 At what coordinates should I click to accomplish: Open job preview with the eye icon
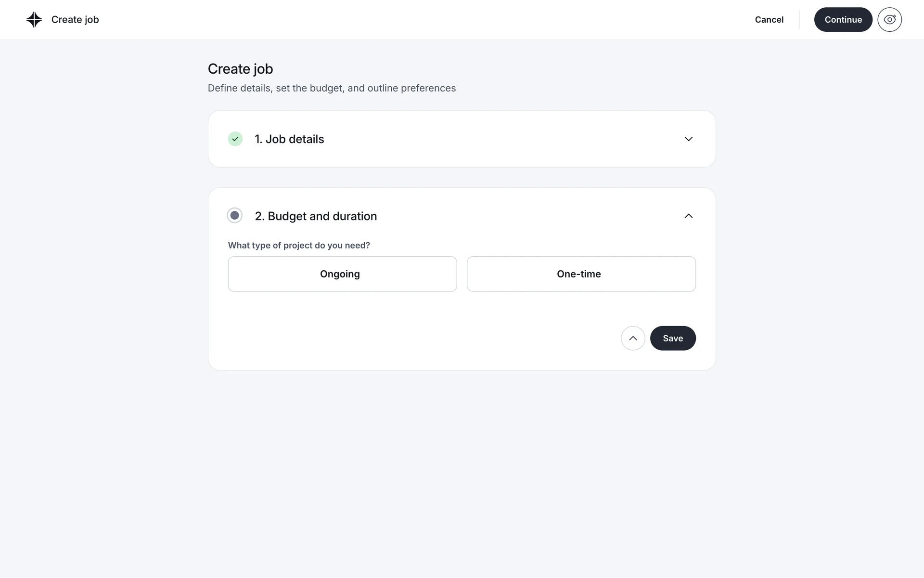coord(889,20)
